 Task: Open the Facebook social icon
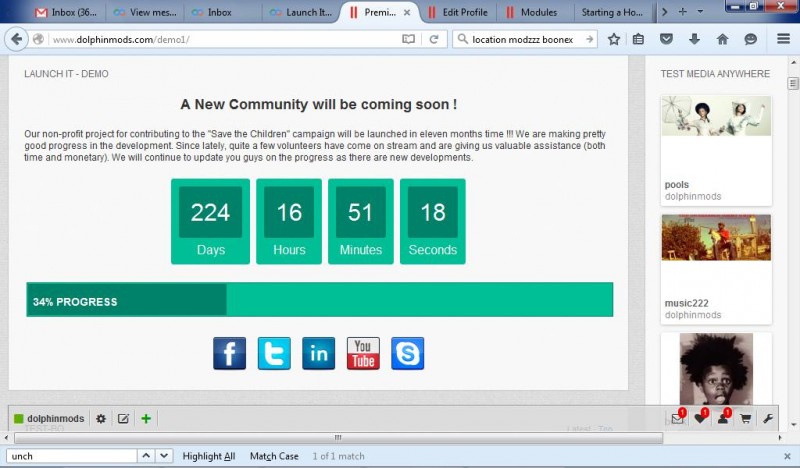point(229,353)
